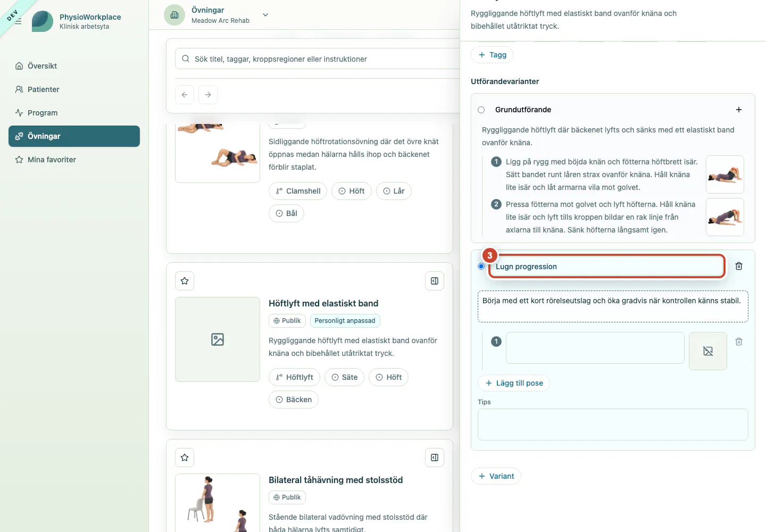Click the Lår tag on sidelying exercise
Screen dimensions: 766x532
tap(394, 191)
